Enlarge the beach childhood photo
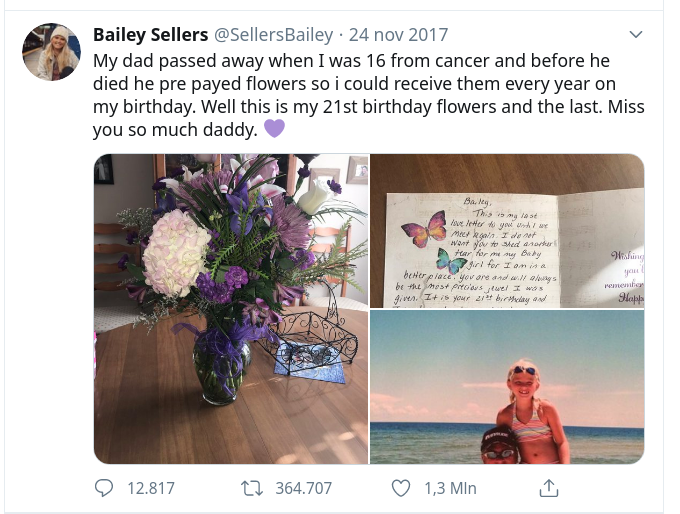The image size is (680, 514). (507, 388)
